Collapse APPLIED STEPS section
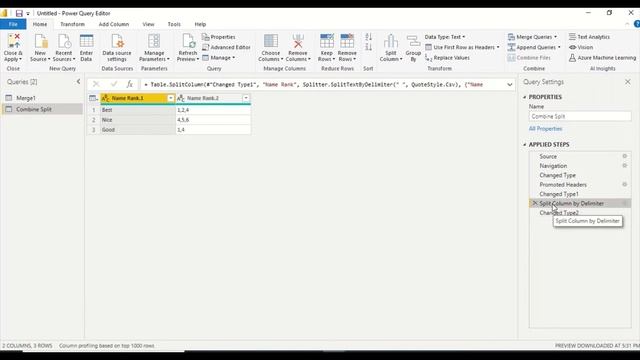640x360 pixels. 525,144
